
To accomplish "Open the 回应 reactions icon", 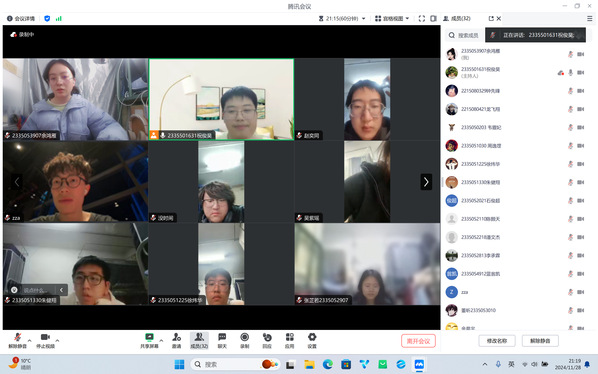I will pyautogui.click(x=267, y=340).
